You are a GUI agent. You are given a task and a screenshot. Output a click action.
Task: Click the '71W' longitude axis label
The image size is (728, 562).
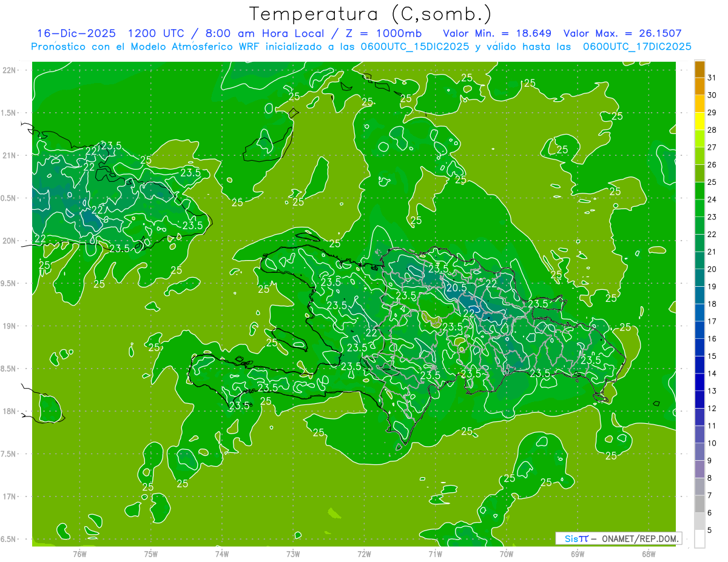point(435,554)
